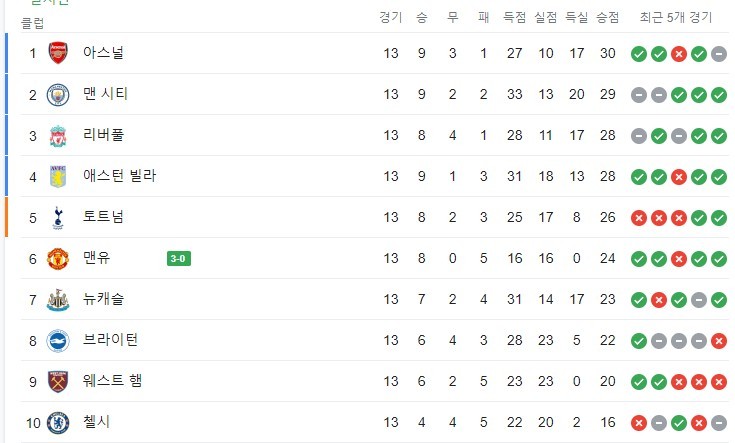Open the 토트넘 team link
This screenshot has width=735, height=443.
[x=104, y=217]
